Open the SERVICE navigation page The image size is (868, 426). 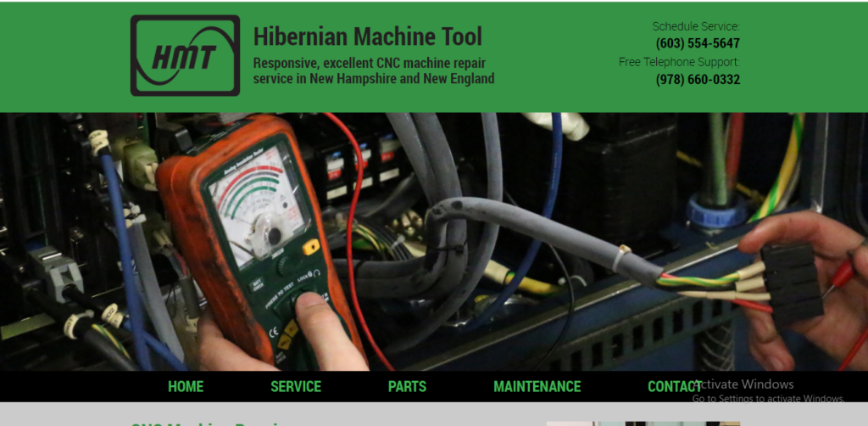[x=296, y=387]
